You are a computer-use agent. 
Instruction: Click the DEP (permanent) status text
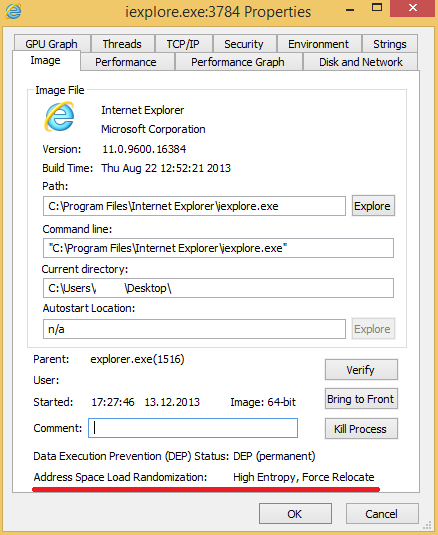[x=274, y=456]
